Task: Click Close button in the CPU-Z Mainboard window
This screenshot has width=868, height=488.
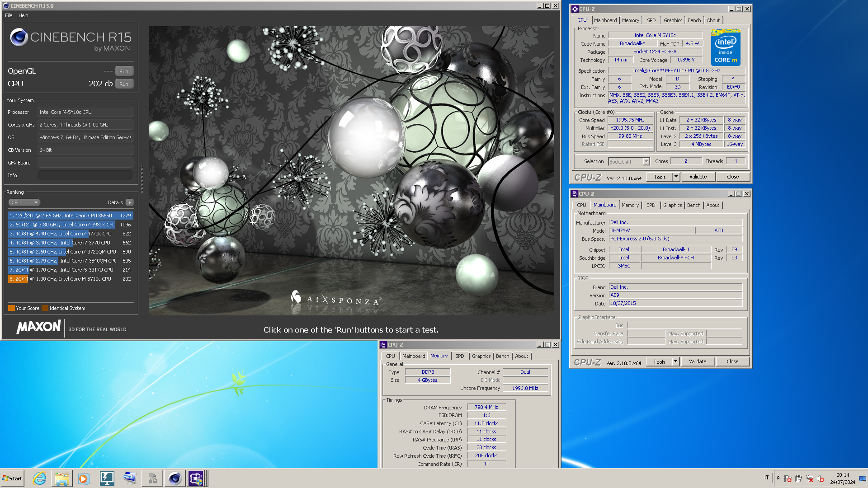Action: coord(732,361)
